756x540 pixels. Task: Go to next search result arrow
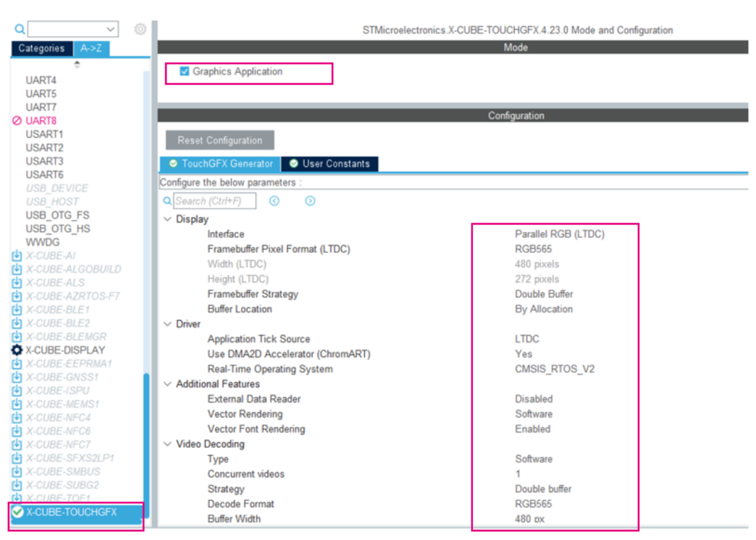point(310,201)
